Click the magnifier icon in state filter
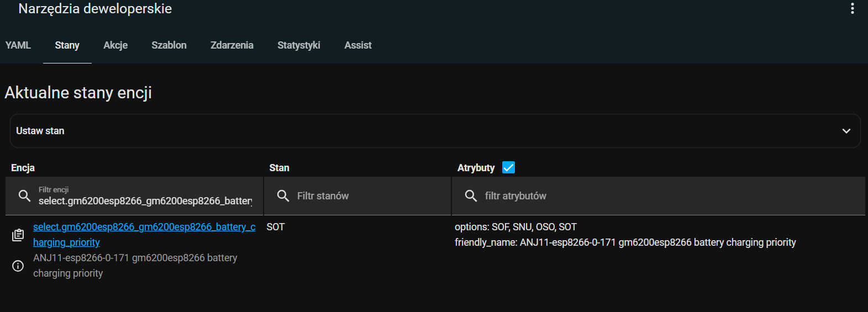 [x=283, y=196]
